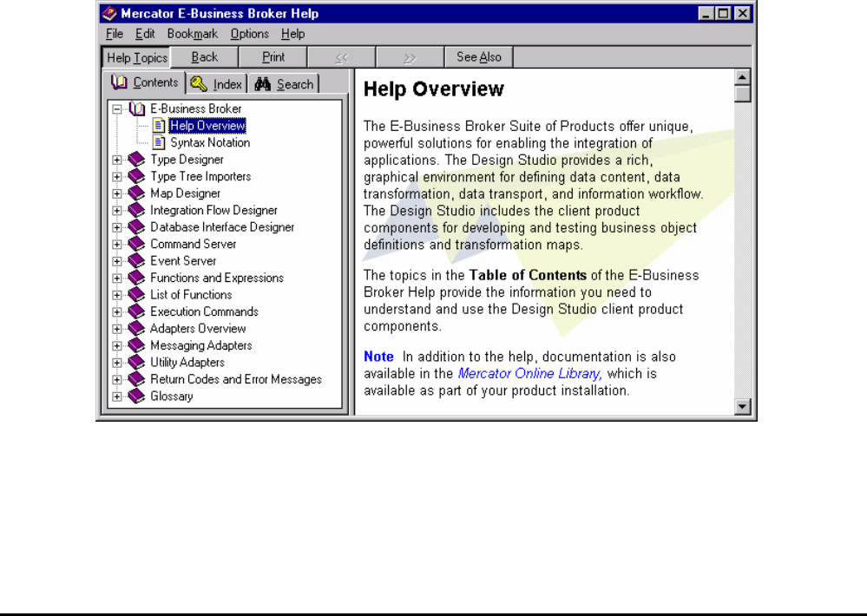Image resolution: width=867 pixels, height=616 pixels.
Task: Click the purple book icon for Type Tree Importers
Action: [136, 176]
